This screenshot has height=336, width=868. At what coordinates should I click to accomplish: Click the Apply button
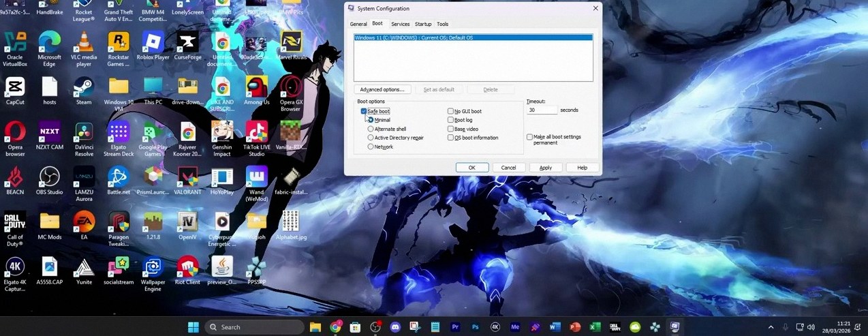pyautogui.click(x=546, y=168)
